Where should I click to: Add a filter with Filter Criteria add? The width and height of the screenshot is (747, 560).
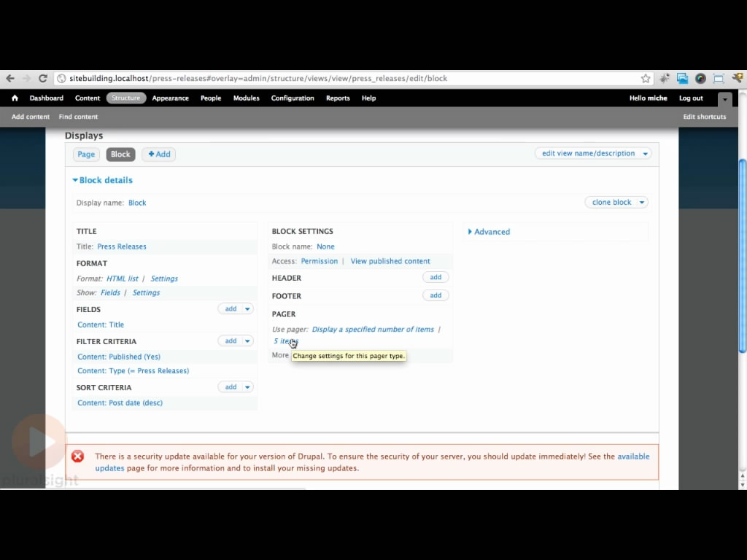click(231, 341)
